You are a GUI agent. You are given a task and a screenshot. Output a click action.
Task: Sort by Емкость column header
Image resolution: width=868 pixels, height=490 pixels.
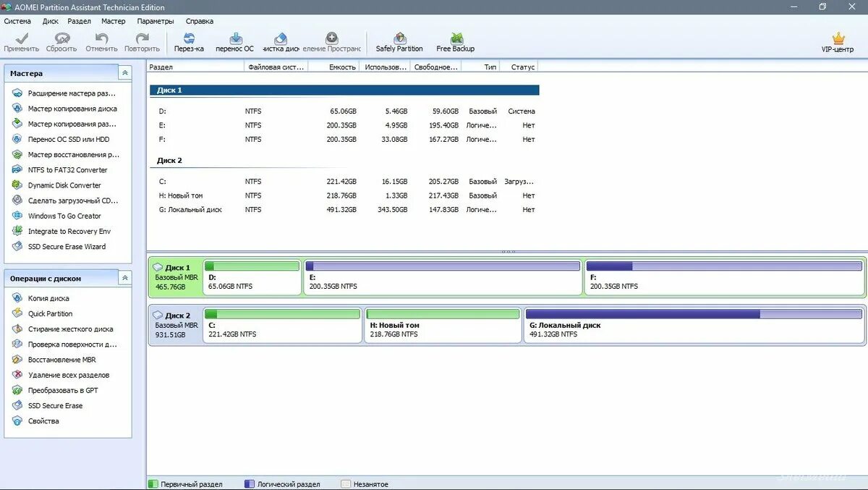[x=333, y=67]
